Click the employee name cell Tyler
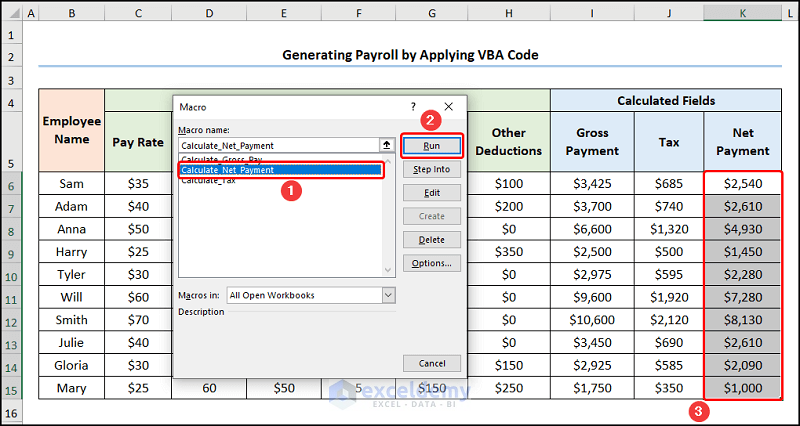This screenshot has height=426, width=800. (x=71, y=274)
